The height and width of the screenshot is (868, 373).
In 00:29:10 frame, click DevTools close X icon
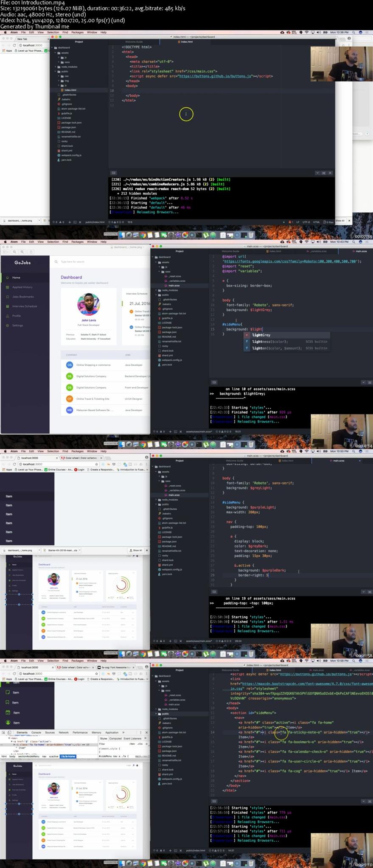pyautogui.click(x=147, y=732)
